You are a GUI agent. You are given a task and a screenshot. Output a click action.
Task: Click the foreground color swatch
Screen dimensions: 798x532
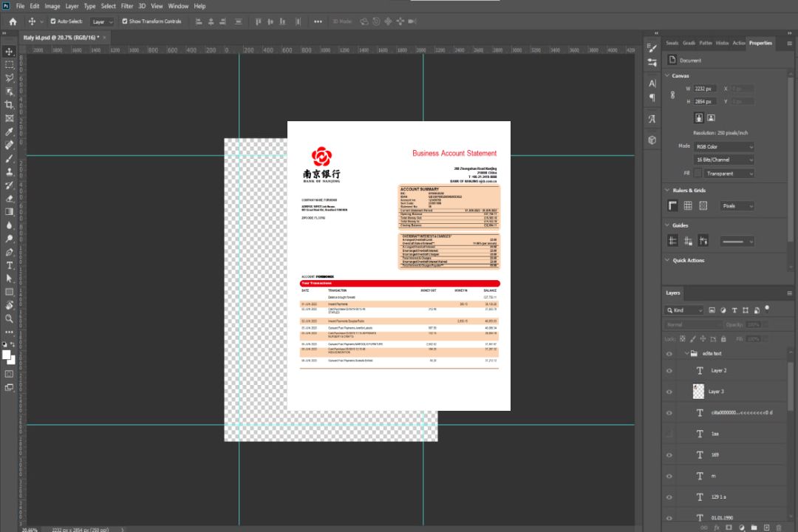(x=7, y=355)
